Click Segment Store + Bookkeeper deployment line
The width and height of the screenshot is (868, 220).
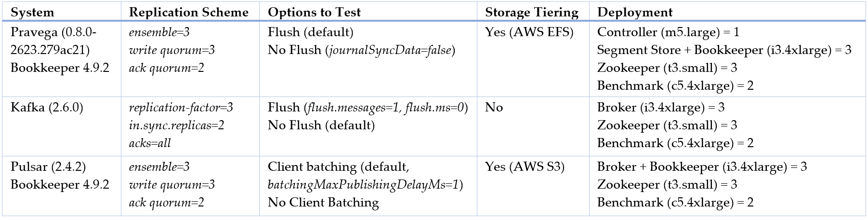pos(724,50)
